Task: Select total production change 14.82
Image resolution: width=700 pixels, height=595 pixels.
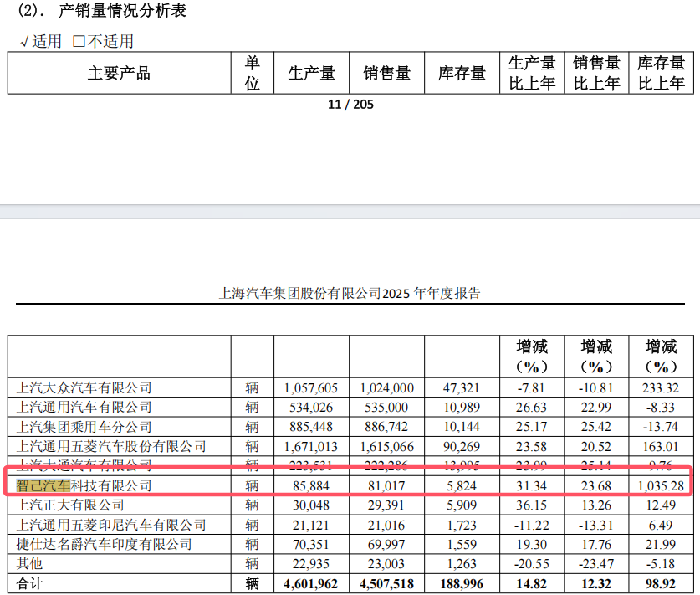Action: [531, 584]
